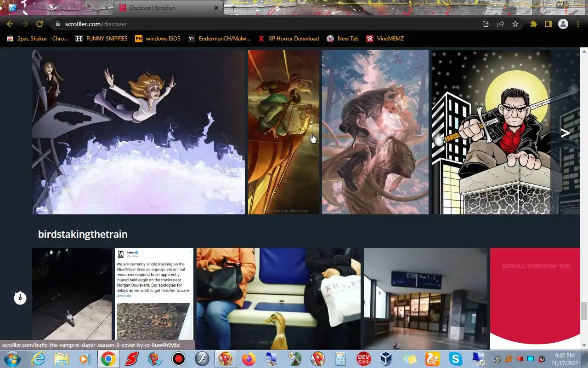Select the Discover | Scrolller tab
This screenshot has width=588, height=368.
click(169, 8)
